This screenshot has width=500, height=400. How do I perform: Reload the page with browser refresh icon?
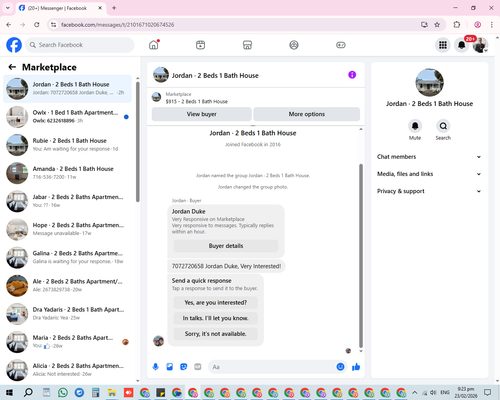click(37, 25)
